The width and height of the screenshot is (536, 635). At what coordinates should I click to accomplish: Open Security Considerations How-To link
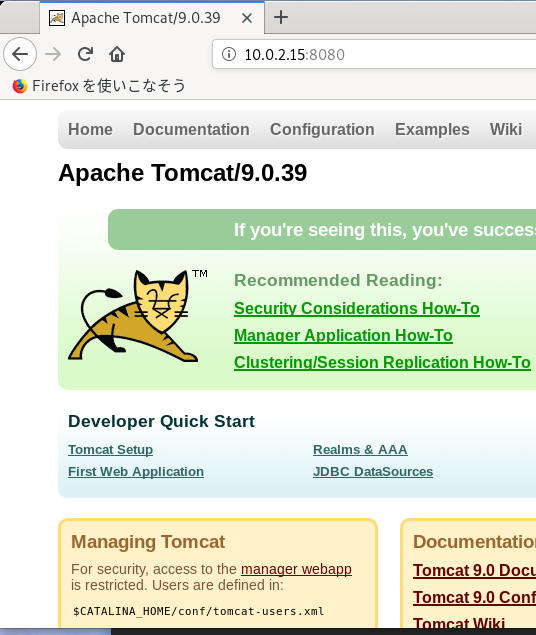357,309
